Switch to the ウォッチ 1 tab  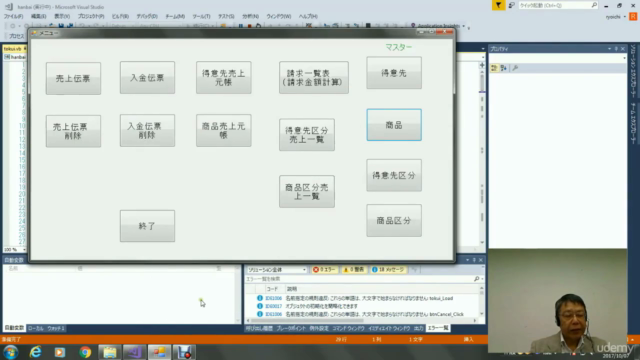tap(56, 328)
